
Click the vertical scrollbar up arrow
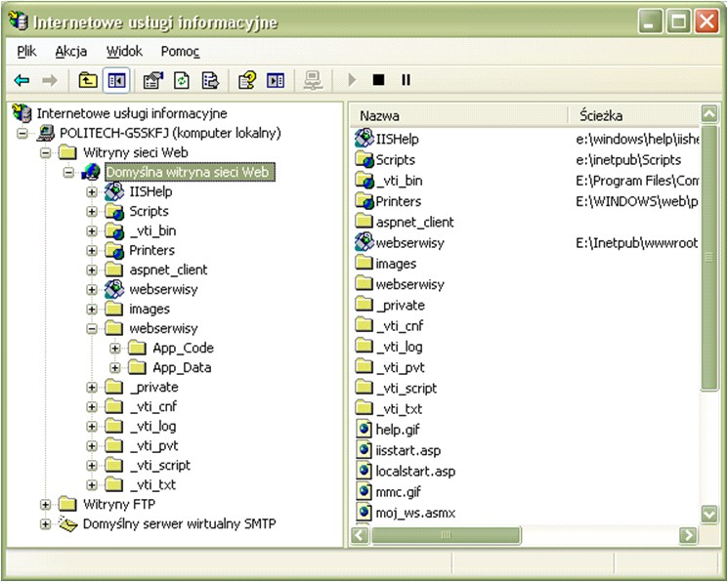(709, 113)
